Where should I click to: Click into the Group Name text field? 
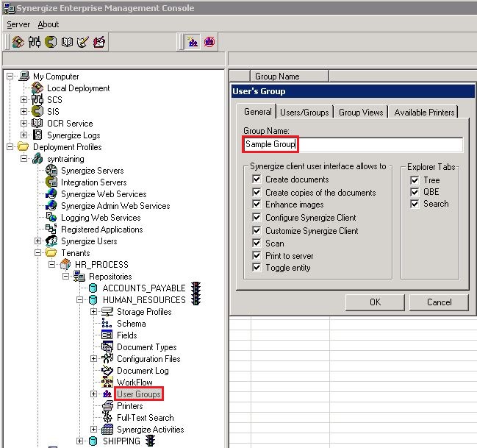point(354,144)
